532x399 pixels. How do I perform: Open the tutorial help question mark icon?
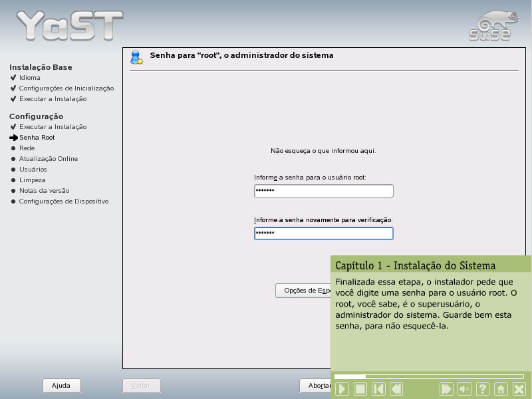(483, 389)
